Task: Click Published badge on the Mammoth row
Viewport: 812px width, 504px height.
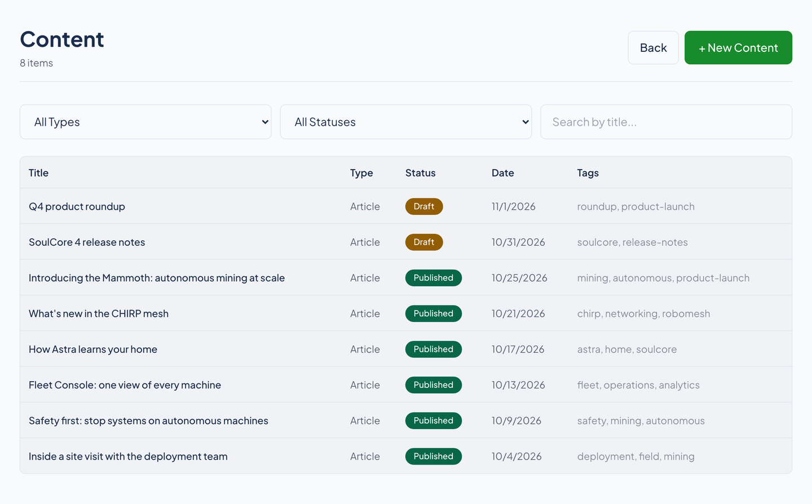Action: tap(434, 278)
